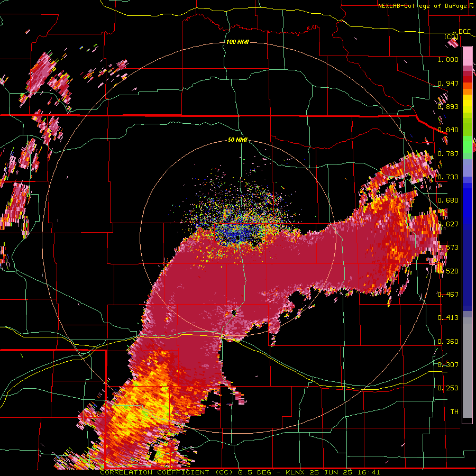This screenshot has width=476, height=476.
Task: Click the 0.733 legend value
Action: (448, 177)
